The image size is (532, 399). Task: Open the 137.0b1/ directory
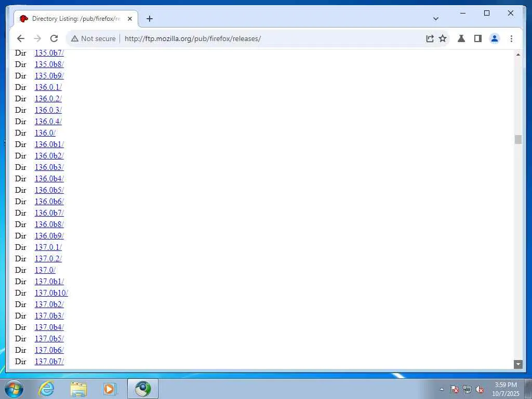coord(49,282)
